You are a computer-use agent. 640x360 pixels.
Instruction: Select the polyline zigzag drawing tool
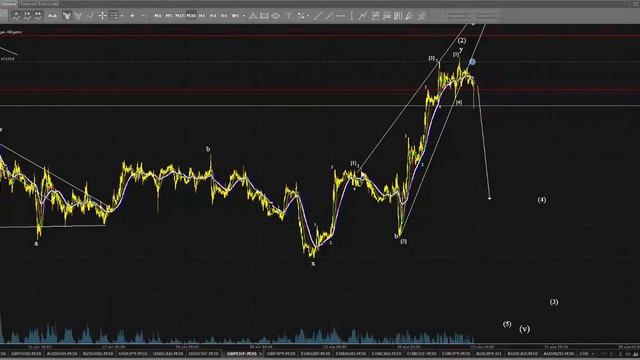362,16
